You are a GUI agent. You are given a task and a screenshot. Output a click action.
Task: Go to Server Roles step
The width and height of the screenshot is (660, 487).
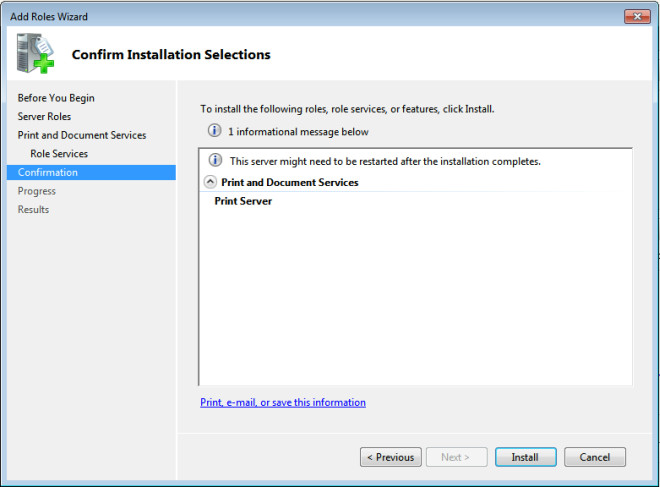point(44,117)
